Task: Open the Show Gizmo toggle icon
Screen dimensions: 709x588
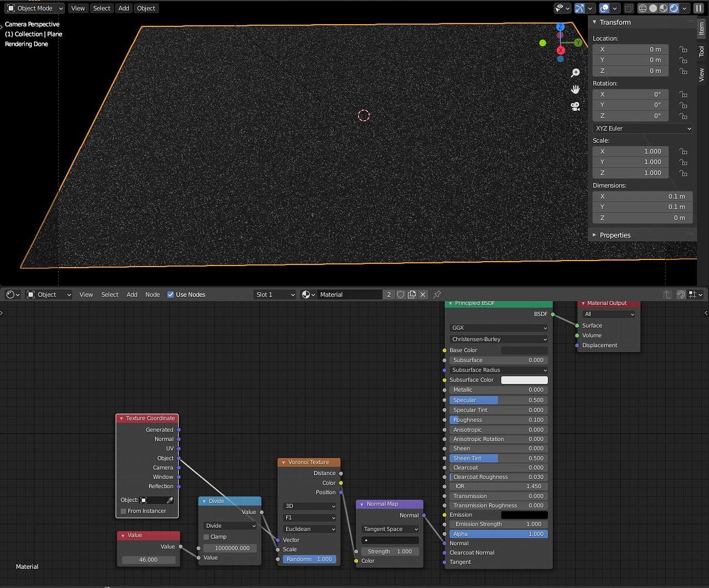Action: click(580, 8)
